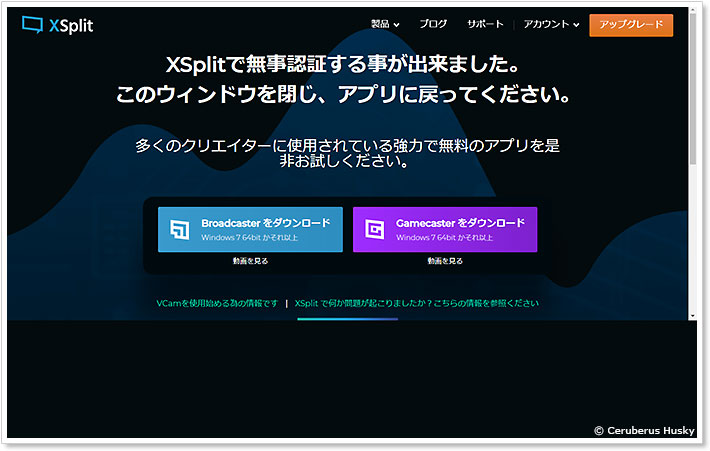Click the heading 'XSplitで無事認証する事が出来ました。'
The width and height of the screenshot is (710, 451).
coord(342,64)
